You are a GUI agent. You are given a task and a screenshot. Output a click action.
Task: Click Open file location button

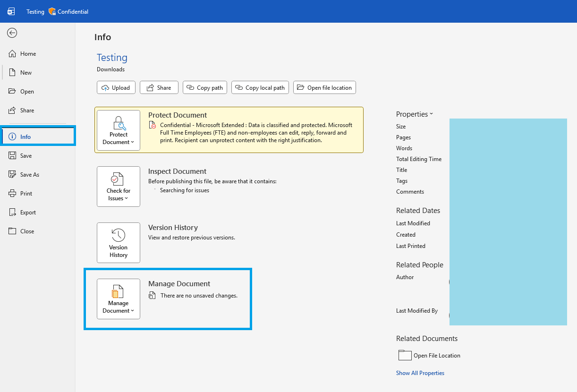pyautogui.click(x=324, y=87)
